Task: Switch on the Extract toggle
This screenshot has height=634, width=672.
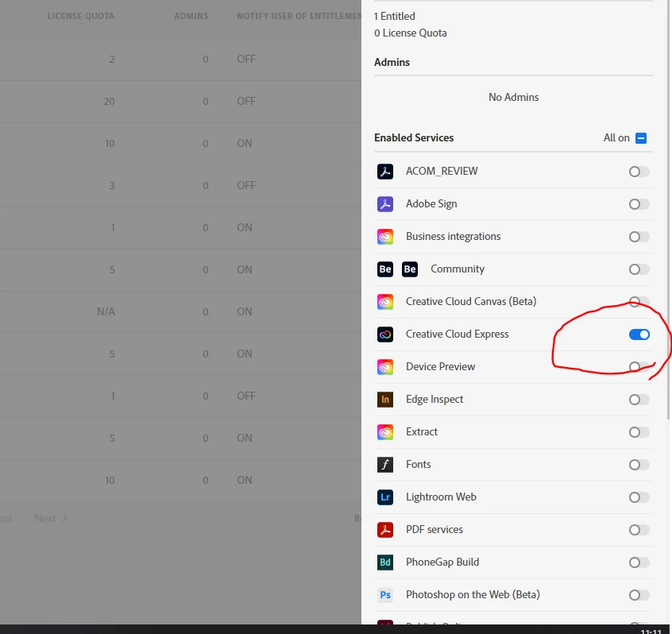Action: pos(639,432)
